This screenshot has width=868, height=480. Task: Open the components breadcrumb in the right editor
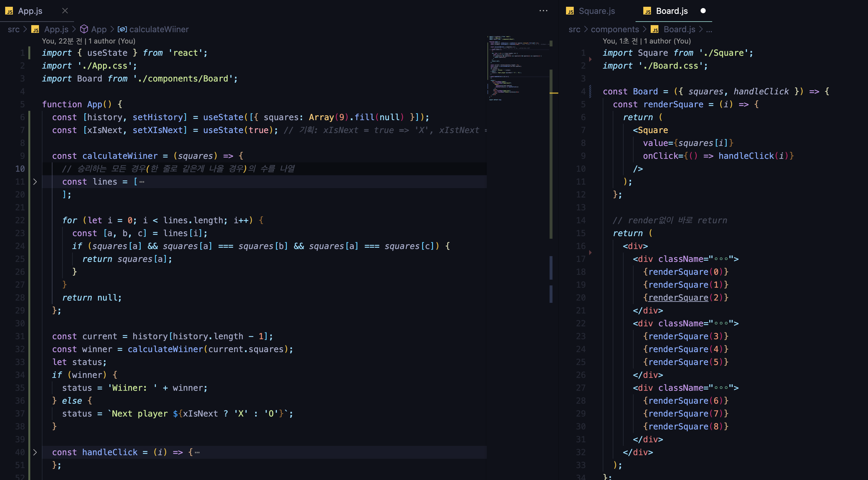[615, 29]
